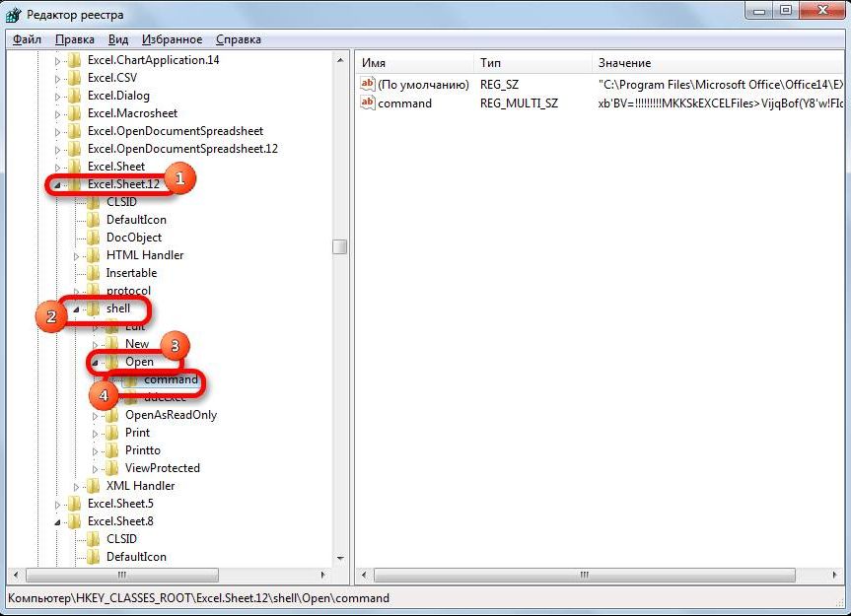Open the Файл menu
This screenshot has height=616, width=851.
click(27, 39)
